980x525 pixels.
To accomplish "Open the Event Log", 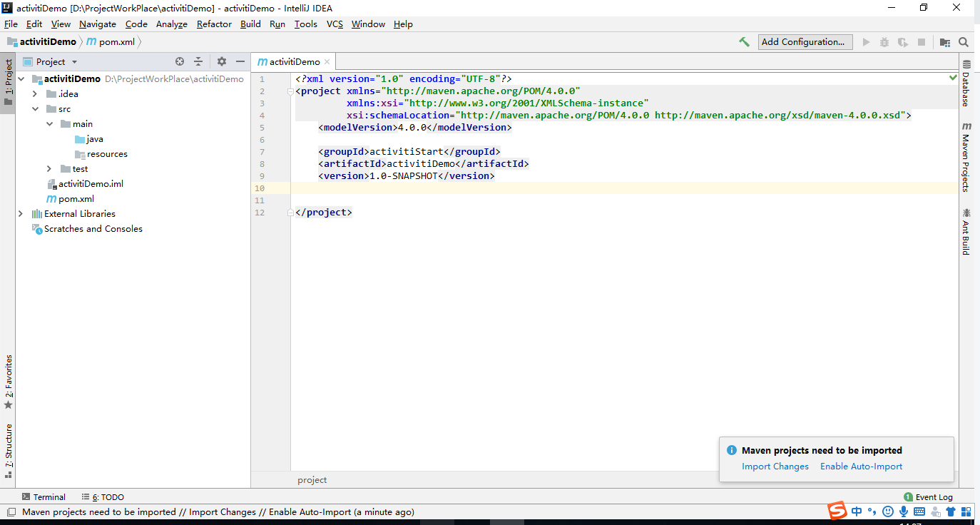I will (x=928, y=497).
